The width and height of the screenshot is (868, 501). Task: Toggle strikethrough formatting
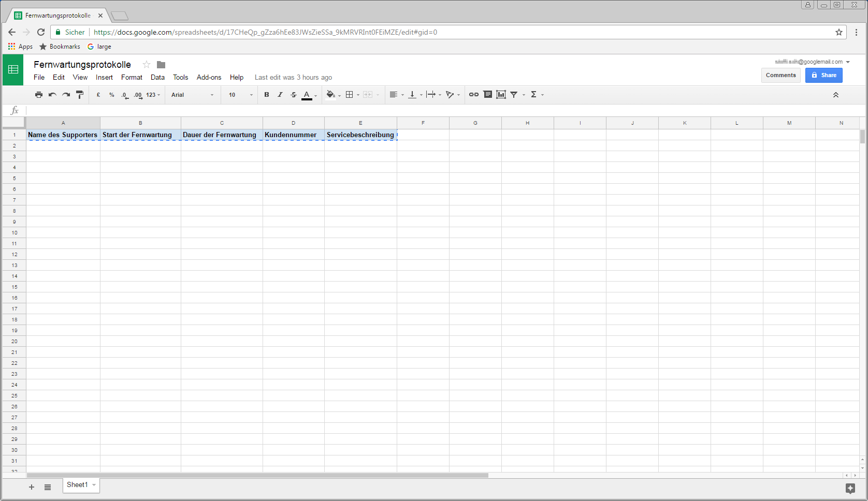[294, 95]
